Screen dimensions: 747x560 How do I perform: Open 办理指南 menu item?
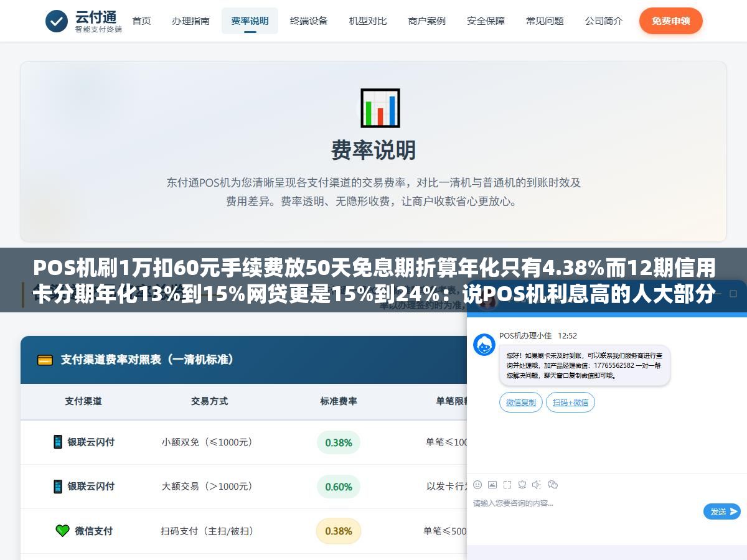coord(190,21)
